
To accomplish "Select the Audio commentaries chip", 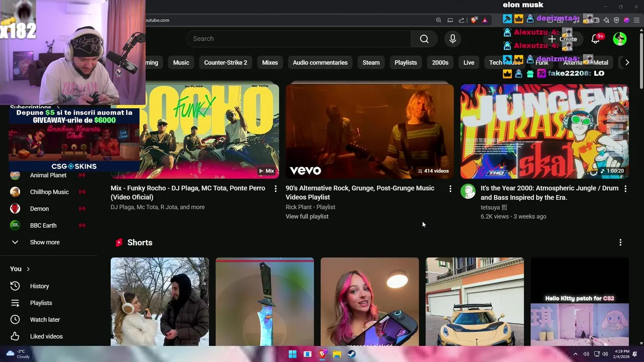I will [320, 62].
